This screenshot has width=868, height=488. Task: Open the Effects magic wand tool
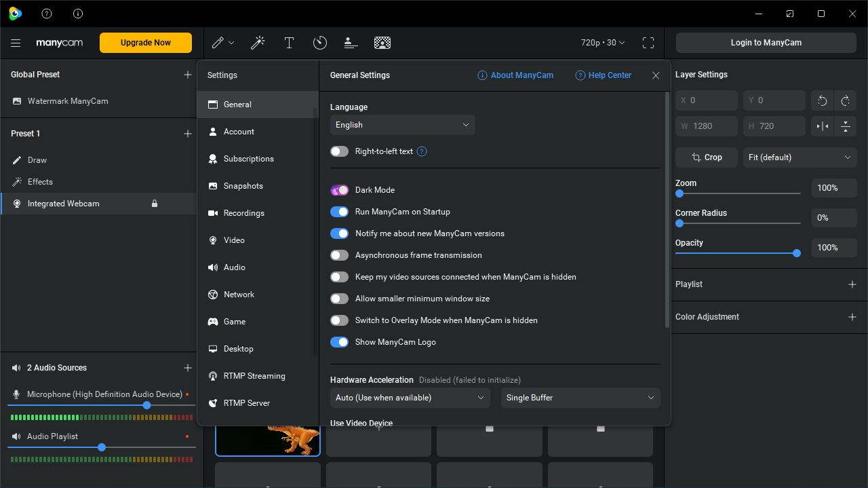pyautogui.click(x=258, y=43)
